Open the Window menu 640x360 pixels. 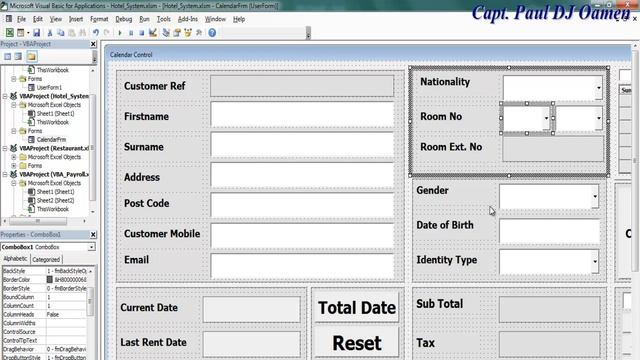pyautogui.click(x=215, y=19)
